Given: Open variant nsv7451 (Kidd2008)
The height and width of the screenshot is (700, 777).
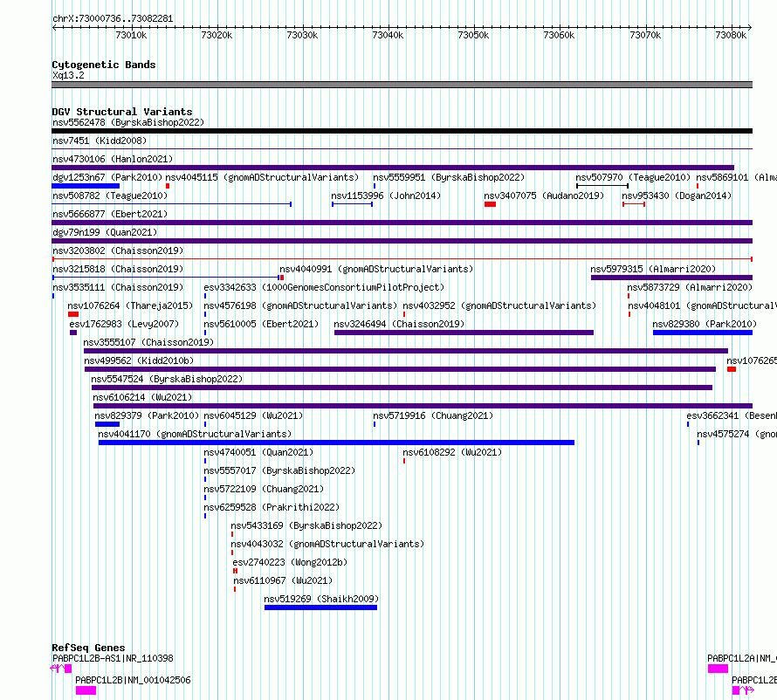Looking at the screenshot, I should click(100, 141).
